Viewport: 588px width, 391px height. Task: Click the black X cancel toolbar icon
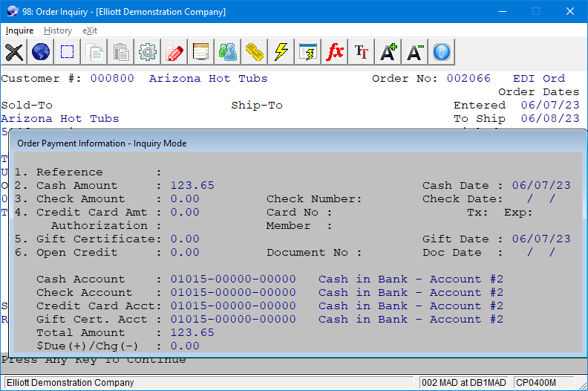pos(14,52)
